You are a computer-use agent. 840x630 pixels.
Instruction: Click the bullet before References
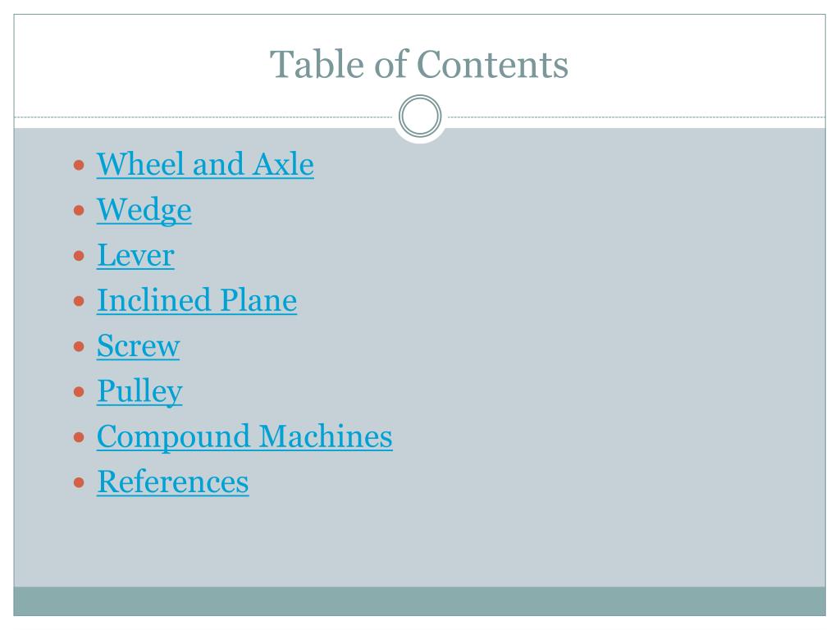point(79,482)
